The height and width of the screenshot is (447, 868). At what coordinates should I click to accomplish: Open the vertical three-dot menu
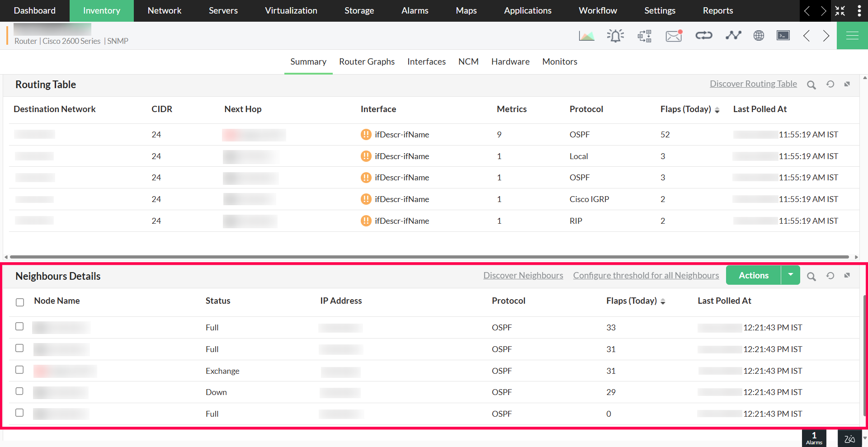[x=859, y=11]
